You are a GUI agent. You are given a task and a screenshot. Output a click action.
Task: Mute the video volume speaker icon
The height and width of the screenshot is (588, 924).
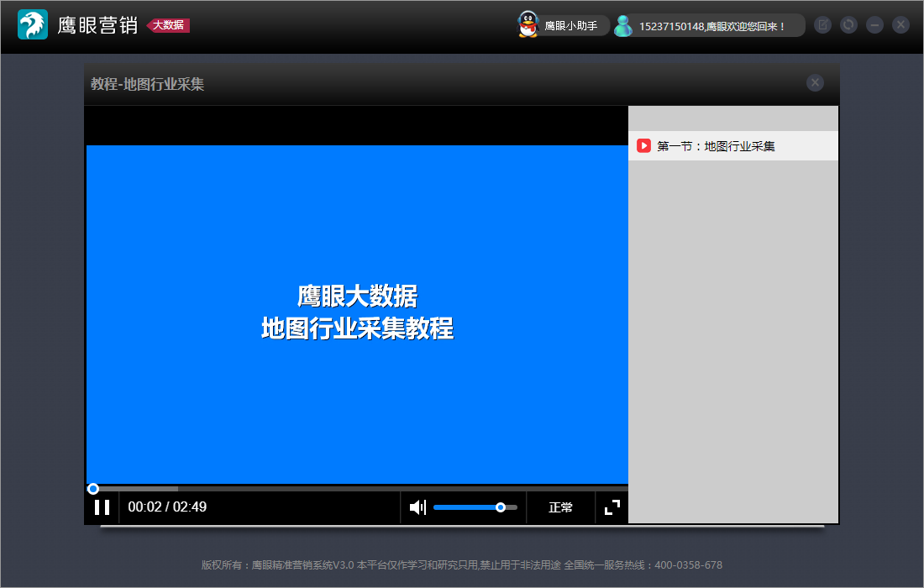click(417, 507)
